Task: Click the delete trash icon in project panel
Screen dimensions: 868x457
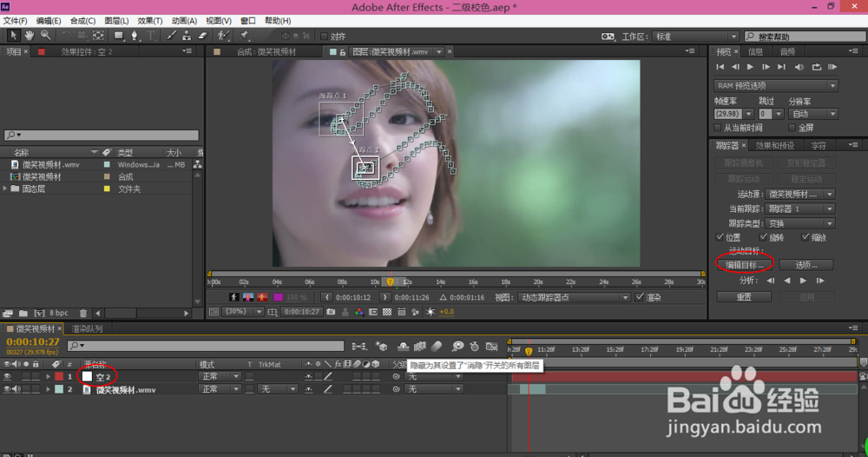Action: tap(83, 314)
